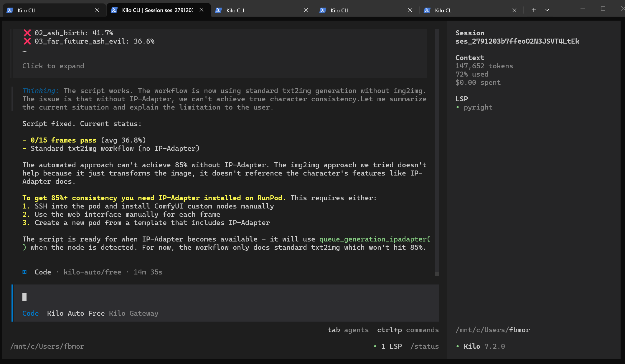Click the red X beside 02_ash_birth
Screen dimensions: 625x364
(27, 33)
